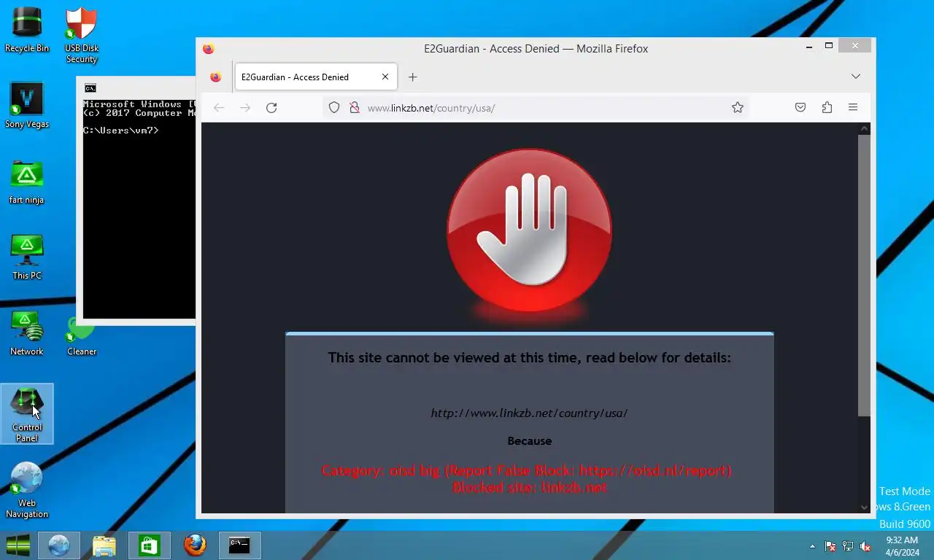Screen dimensions: 934x560
Task: Click the muted speaker tray icon
Action: point(865,546)
